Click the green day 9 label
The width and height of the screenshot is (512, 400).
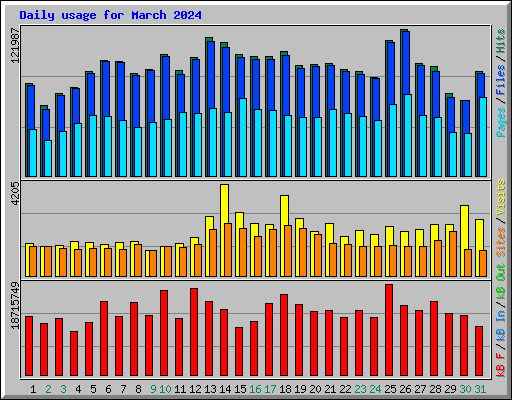coord(153,389)
